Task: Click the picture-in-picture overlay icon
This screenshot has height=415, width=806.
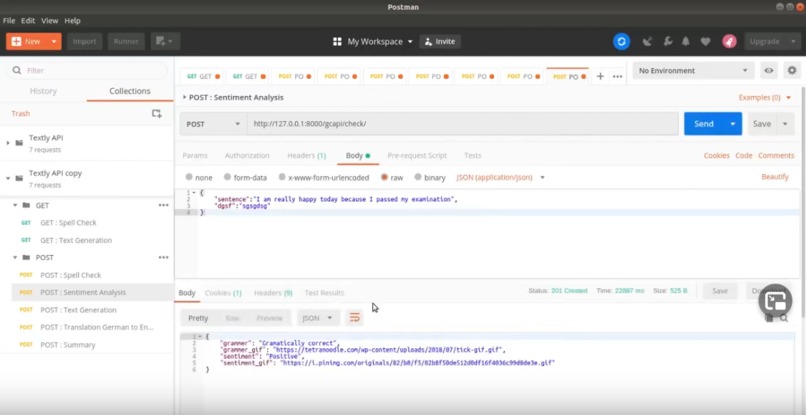Action: click(775, 301)
